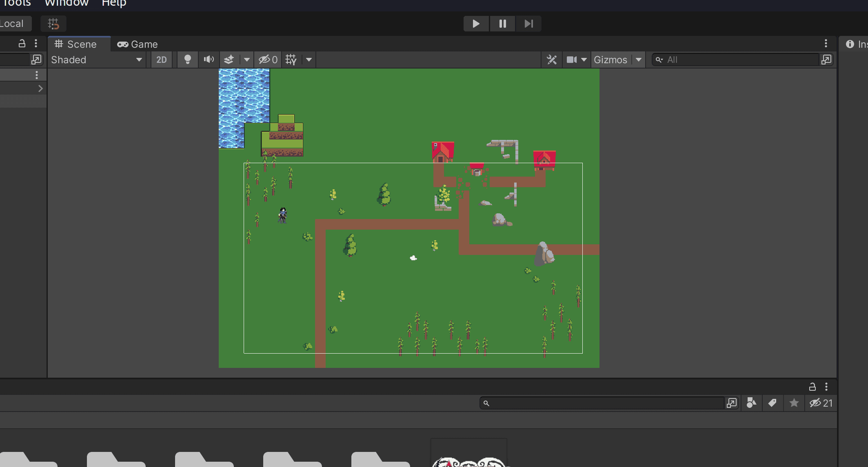
Task: Expand the Gizmos dropdown arrow
Action: [x=639, y=60]
